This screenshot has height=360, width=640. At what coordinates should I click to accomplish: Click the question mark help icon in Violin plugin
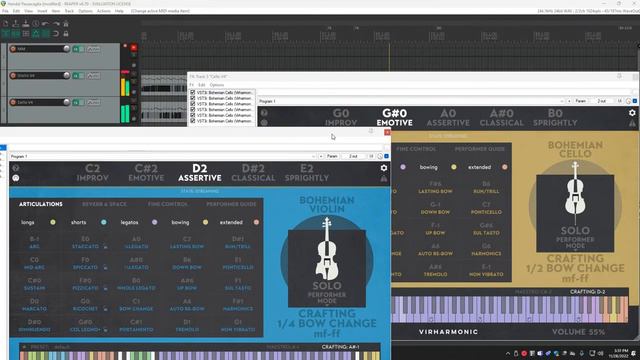(16, 168)
